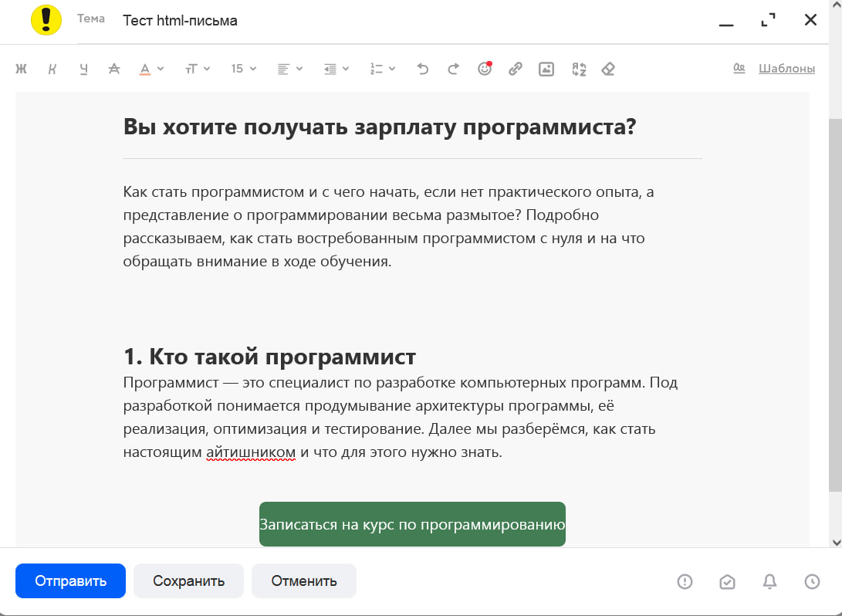Open the Шаблоны templates menu

point(787,69)
